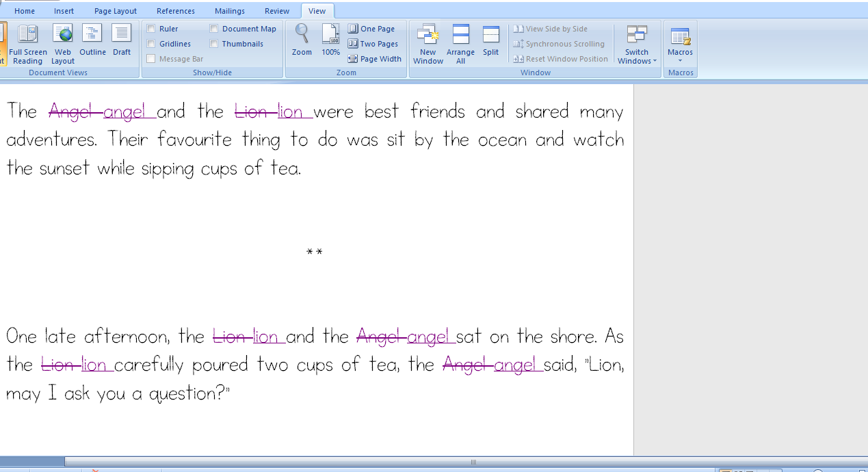Open a New Window
This screenshot has height=472, width=868.
click(x=428, y=44)
